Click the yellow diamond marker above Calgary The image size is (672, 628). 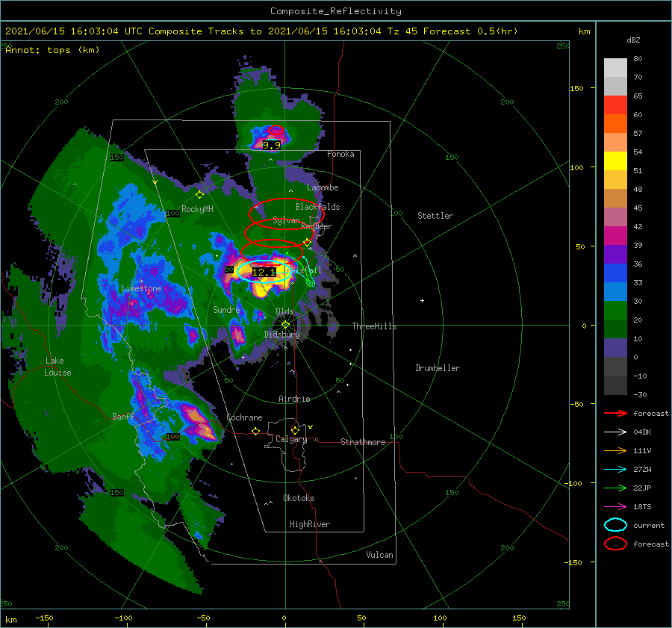point(295,430)
